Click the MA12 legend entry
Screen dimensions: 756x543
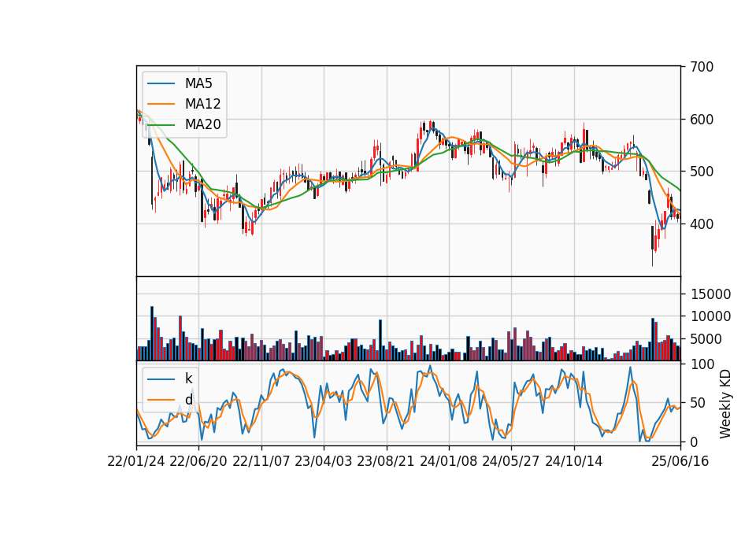tap(184, 104)
